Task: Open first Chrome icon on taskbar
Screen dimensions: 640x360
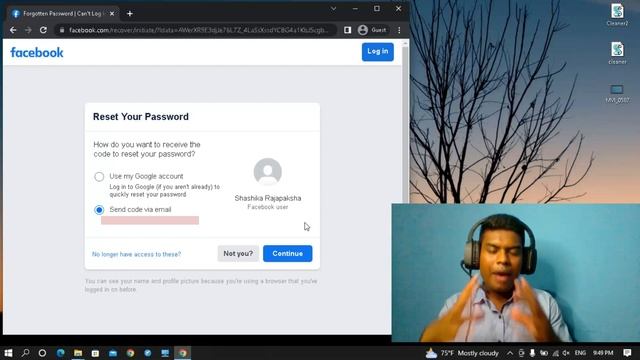Action: [x=131, y=353]
